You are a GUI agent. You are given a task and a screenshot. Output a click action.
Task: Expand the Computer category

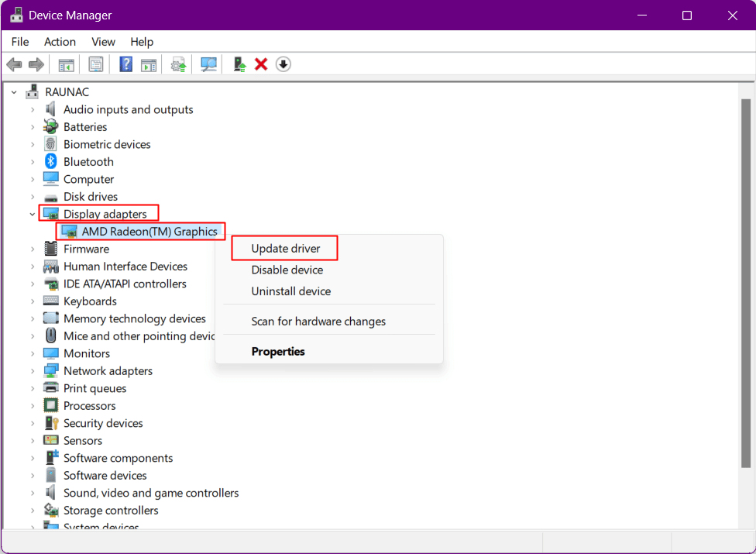(33, 179)
